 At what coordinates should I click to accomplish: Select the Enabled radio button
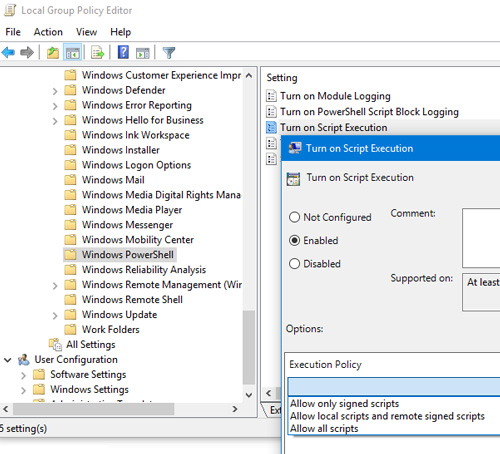tap(294, 240)
